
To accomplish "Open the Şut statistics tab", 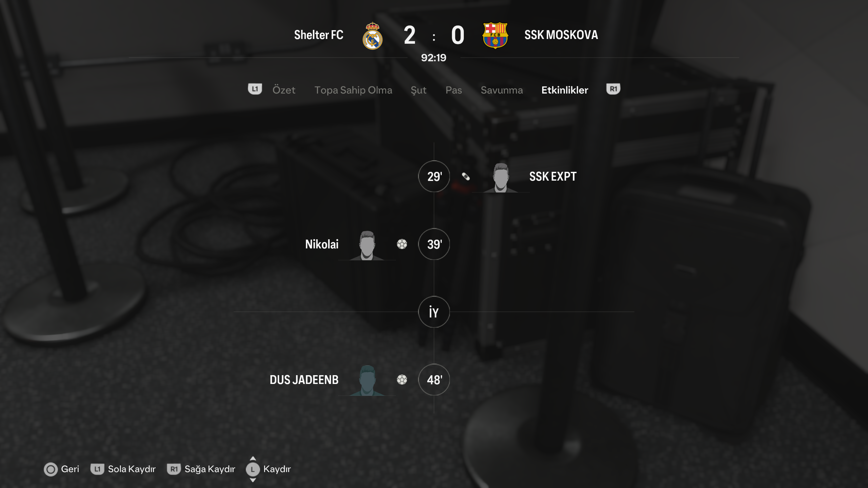I will 418,90.
